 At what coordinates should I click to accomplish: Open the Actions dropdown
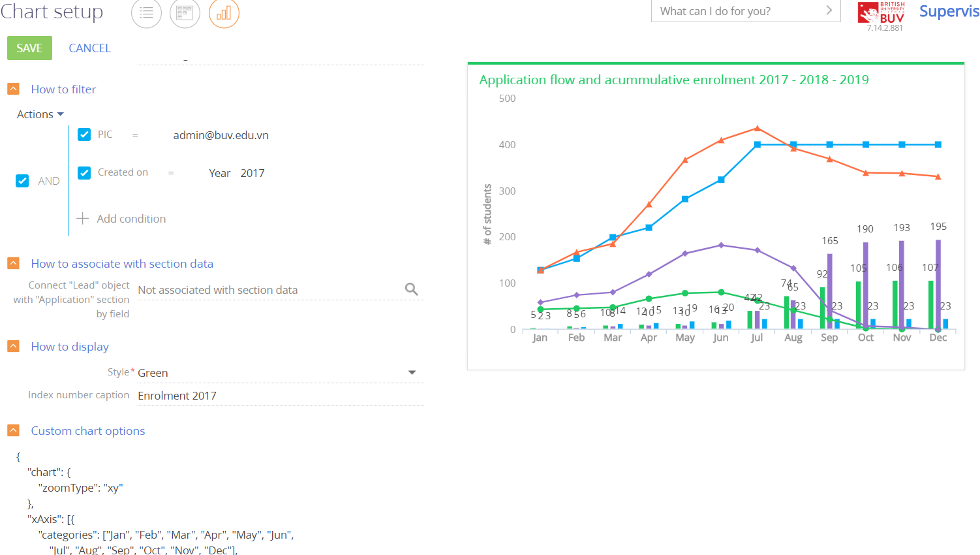(x=40, y=114)
